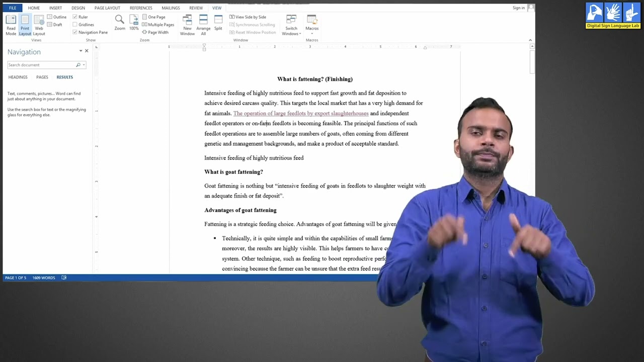Click the Digital Sign Language Lab logo

pyautogui.click(x=613, y=16)
